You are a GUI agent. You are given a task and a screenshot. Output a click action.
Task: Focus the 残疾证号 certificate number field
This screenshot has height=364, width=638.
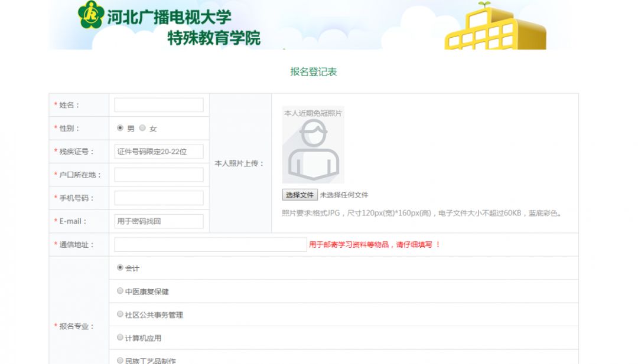159,152
